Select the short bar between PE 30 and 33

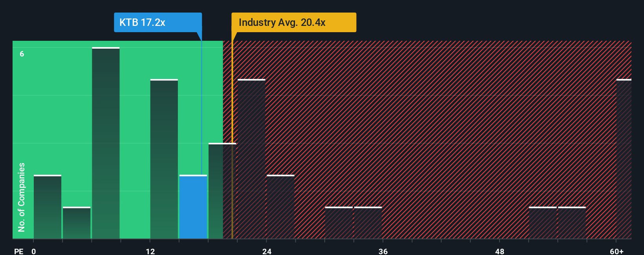tap(339, 223)
